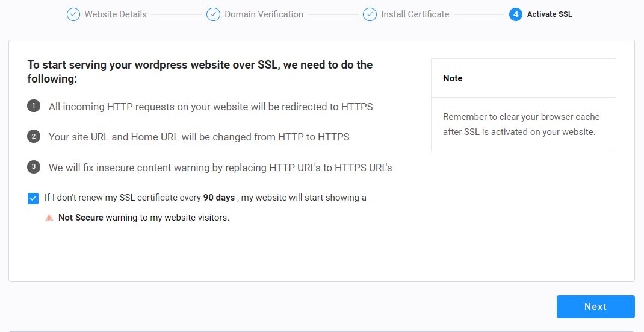Select the Activate SSL step label
This screenshot has height=332, width=644.
[550, 14]
